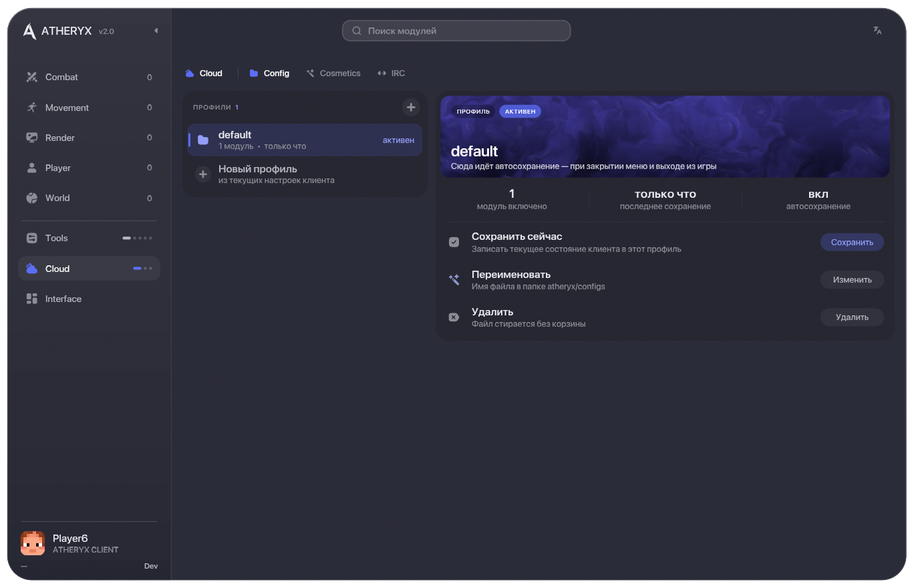The height and width of the screenshot is (588, 914).
Task: Click the АКТИВЕН badge on banner
Action: pyautogui.click(x=520, y=112)
